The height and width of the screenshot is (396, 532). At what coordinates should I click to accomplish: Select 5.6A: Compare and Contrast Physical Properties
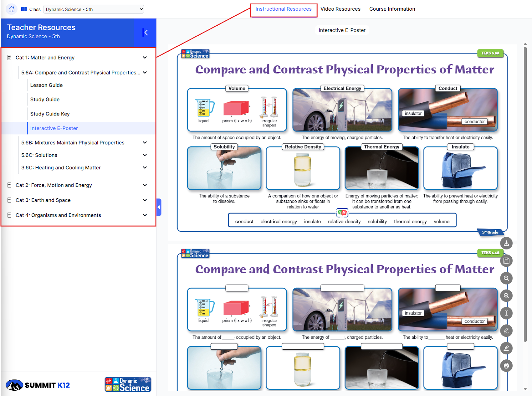coord(81,73)
